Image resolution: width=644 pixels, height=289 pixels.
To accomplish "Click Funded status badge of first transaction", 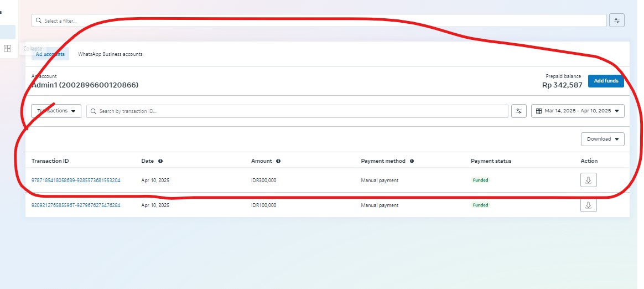I will point(480,180).
